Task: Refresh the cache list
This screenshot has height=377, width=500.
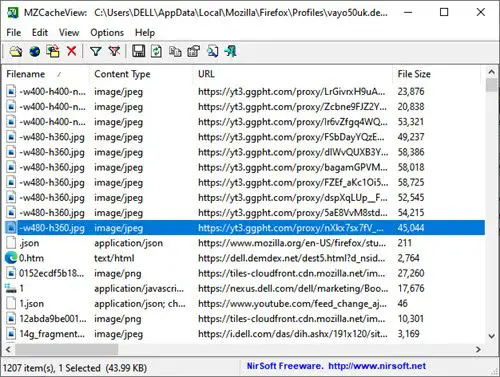Action: click(156, 51)
